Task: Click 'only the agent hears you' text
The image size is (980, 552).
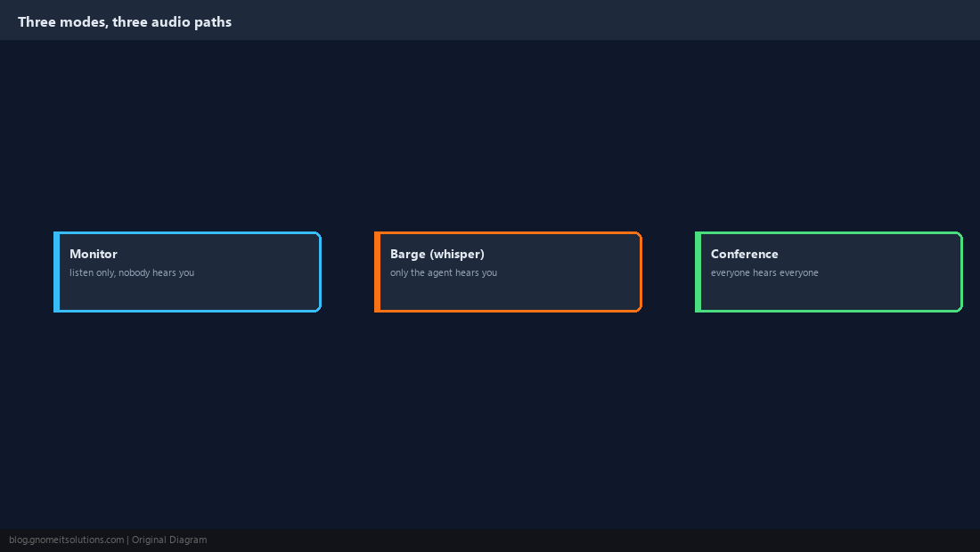Action: point(444,272)
